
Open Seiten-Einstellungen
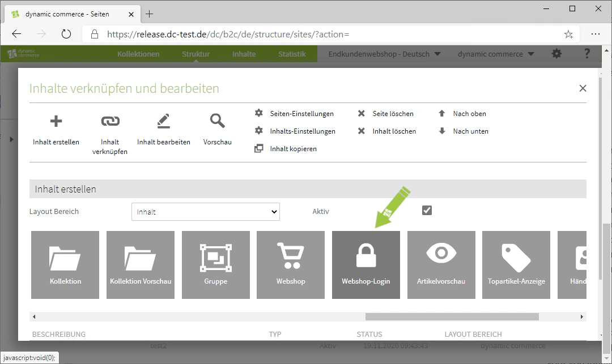coord(295,113)
